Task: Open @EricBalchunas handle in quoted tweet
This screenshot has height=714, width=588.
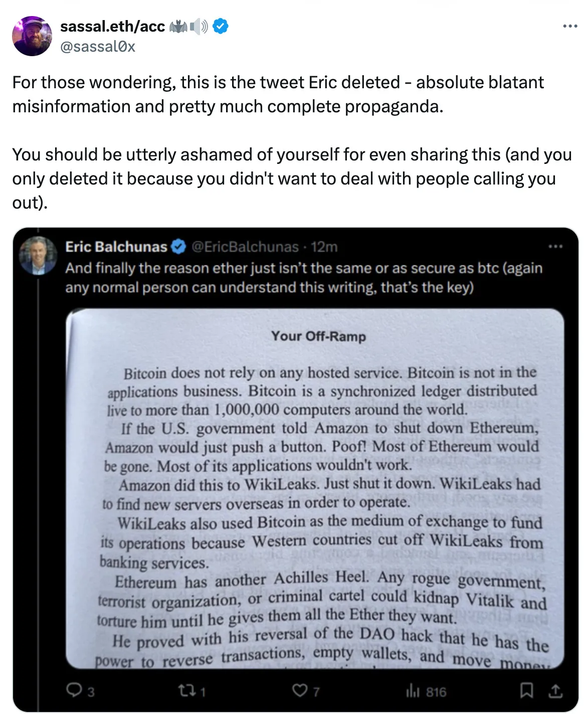Action: click(245, 247)
